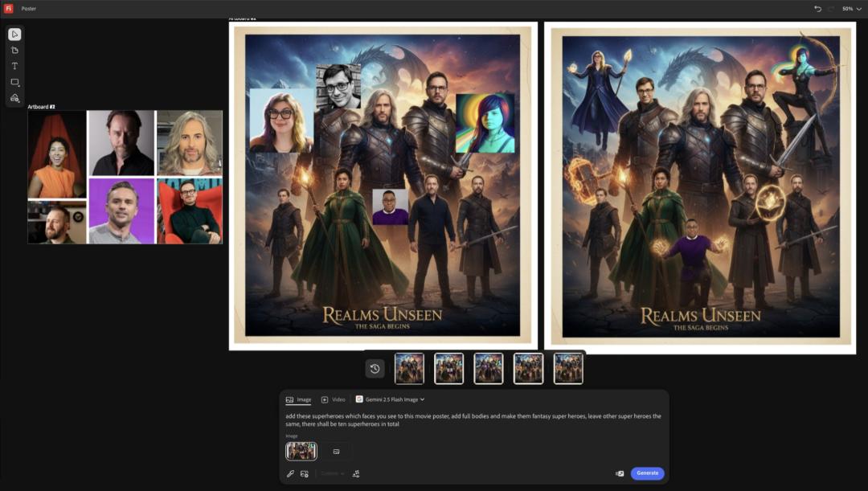This screenshot has height=491, width=868.
Task: Click the Adobe Firefly app logo
Action: point(9,8)
